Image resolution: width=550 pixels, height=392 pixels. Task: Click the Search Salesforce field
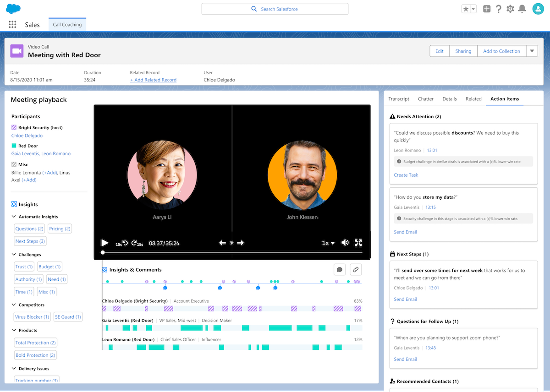(275, 9)
